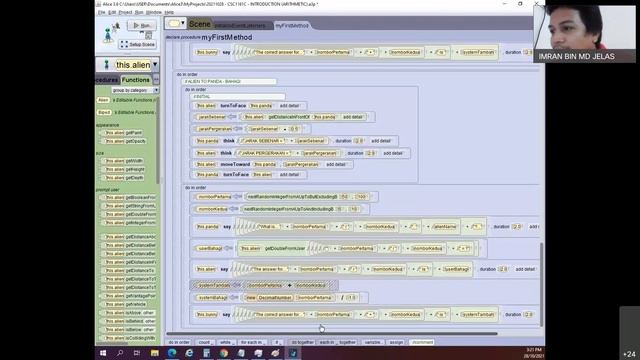The width and height of the screenshot is (640, 360).
Task: Click the DecimalNumber expression in systemBahagi
Action: pos(276,298)
